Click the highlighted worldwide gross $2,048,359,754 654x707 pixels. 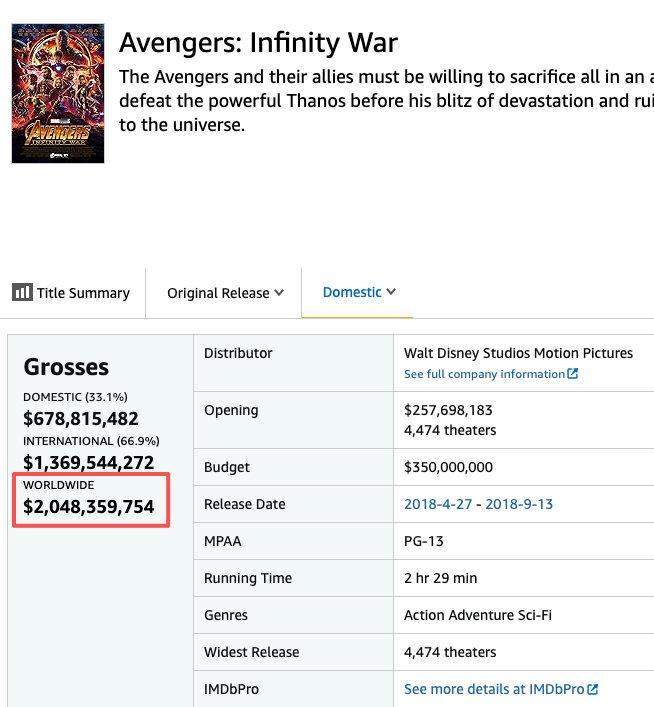tap(89, 506)
